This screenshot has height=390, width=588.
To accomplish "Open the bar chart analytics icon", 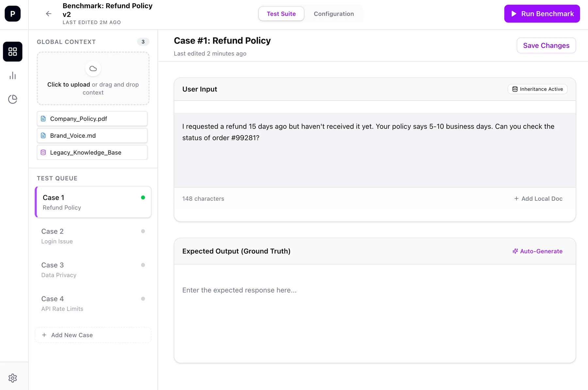I will (13, 76).
